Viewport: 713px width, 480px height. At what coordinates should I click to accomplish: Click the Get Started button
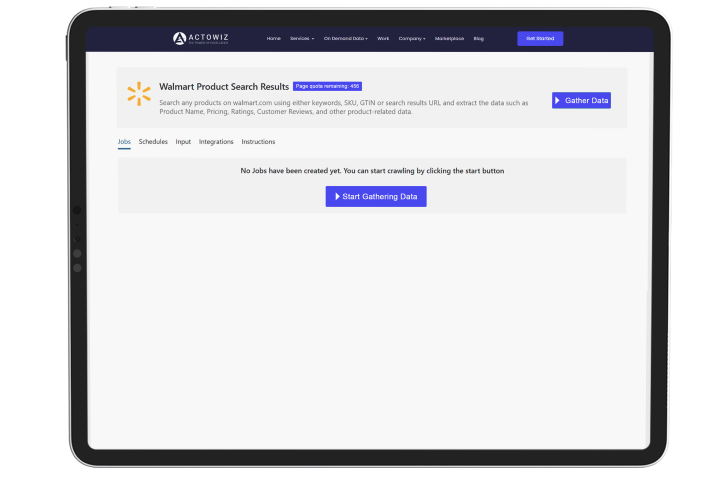click(540, 39)
